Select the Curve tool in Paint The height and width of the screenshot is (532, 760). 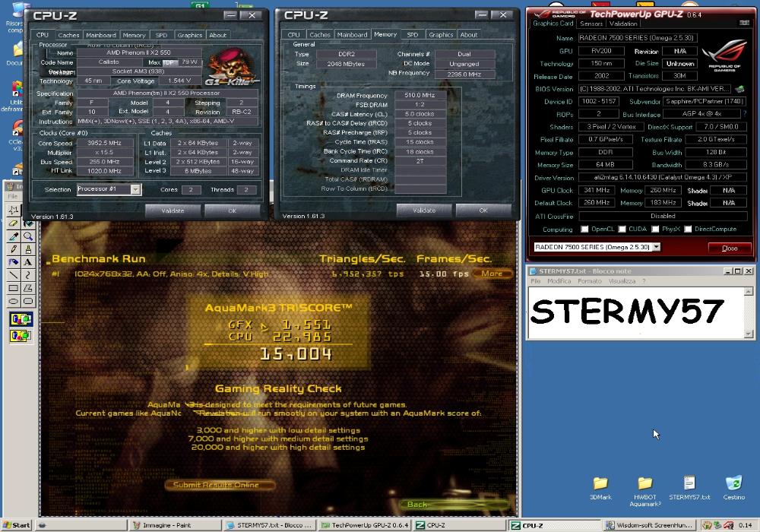point(28,275)
